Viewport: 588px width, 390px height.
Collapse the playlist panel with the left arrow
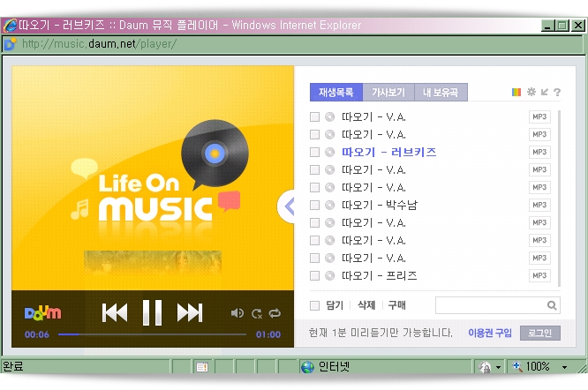pos(287,206)
